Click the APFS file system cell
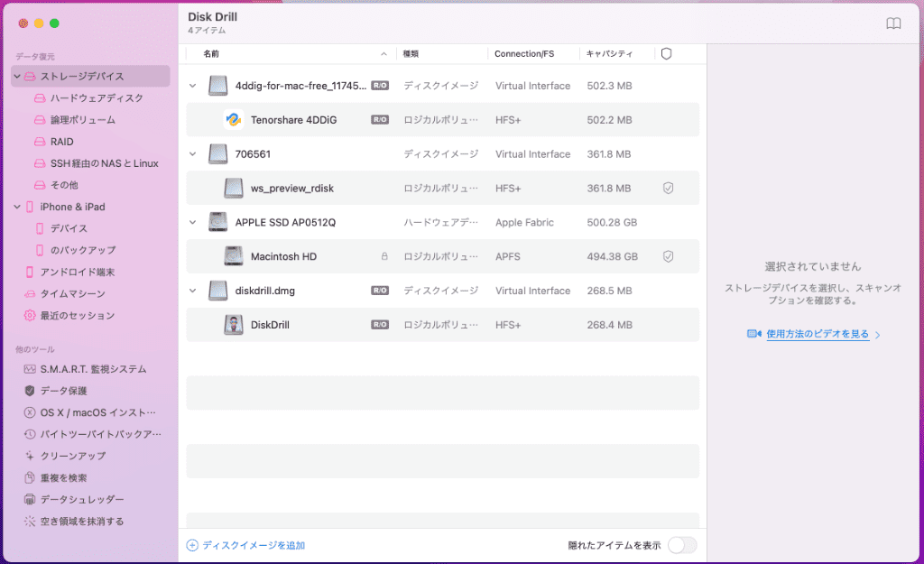This screenshot has height=564, width=924. pyautogui.click(x=507, y=256)
